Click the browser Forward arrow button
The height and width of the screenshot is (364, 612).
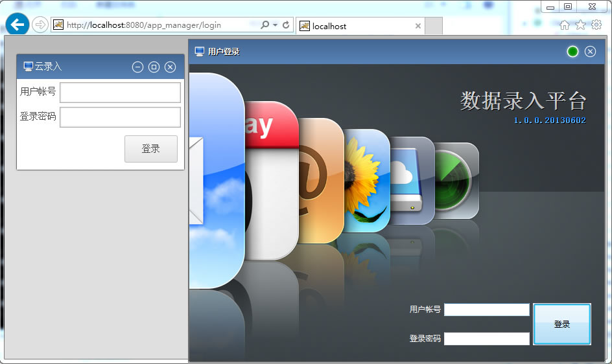click(40, 25)
